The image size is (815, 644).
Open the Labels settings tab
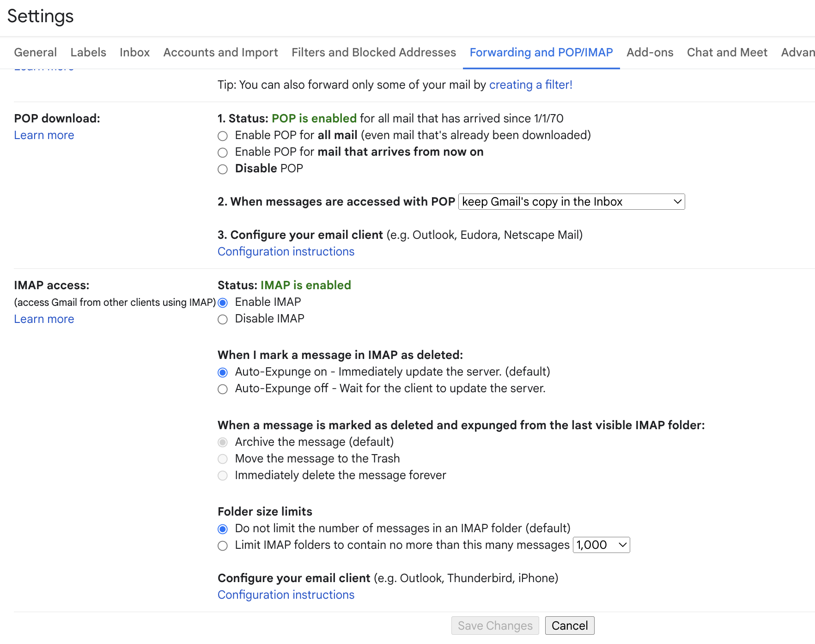(x=88, y=53)
